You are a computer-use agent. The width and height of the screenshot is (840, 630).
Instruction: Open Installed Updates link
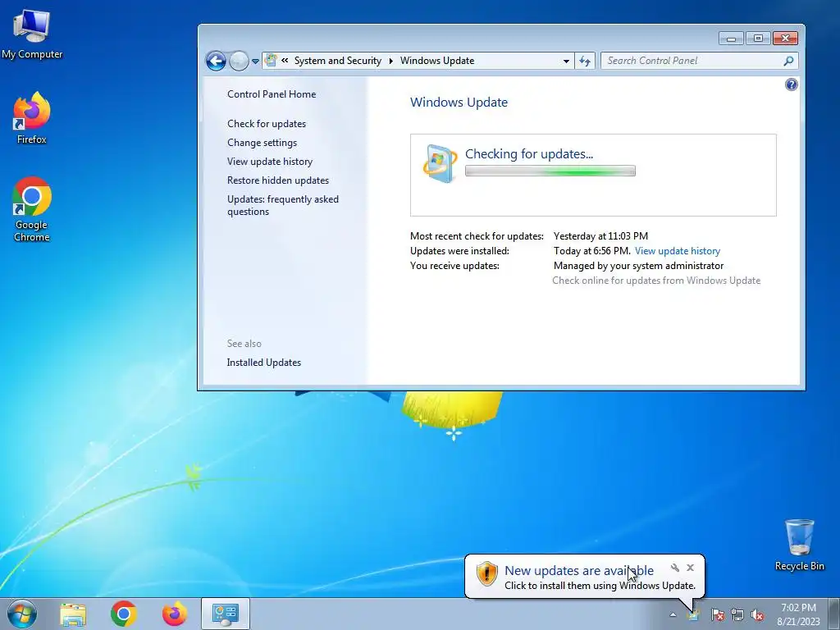pyautogui.click(x=263, y=363)
